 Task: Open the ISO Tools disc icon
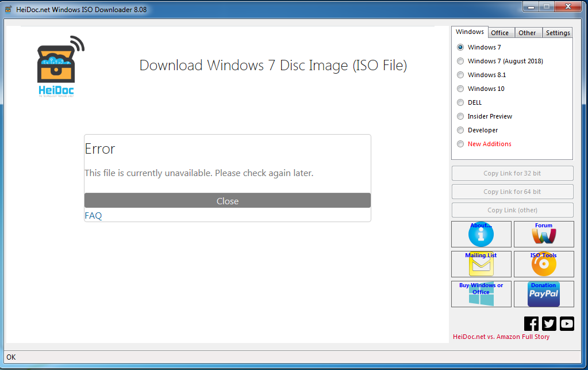point(544,264)
